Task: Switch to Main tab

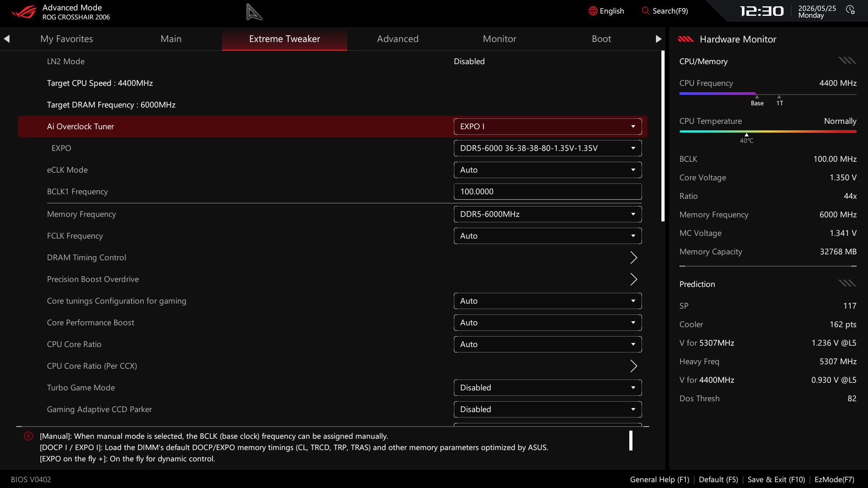Action: click(171, 39)
